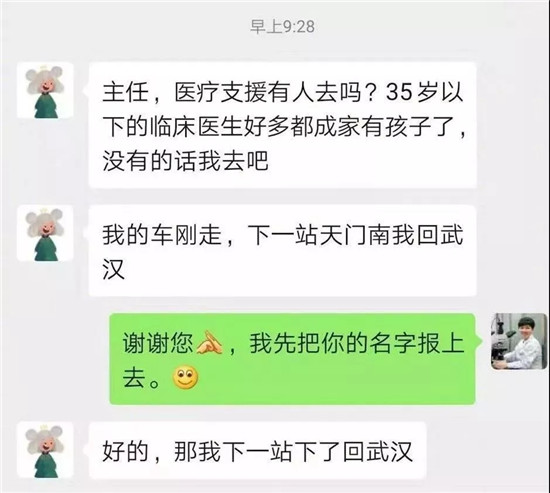Tap the smiley face emoji in the green bubble
The width and height of the screenshot is (550, 493).
pos(186,378)
